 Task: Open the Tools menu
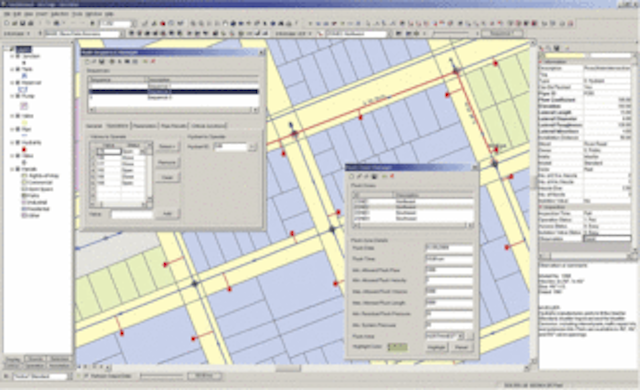77,14
